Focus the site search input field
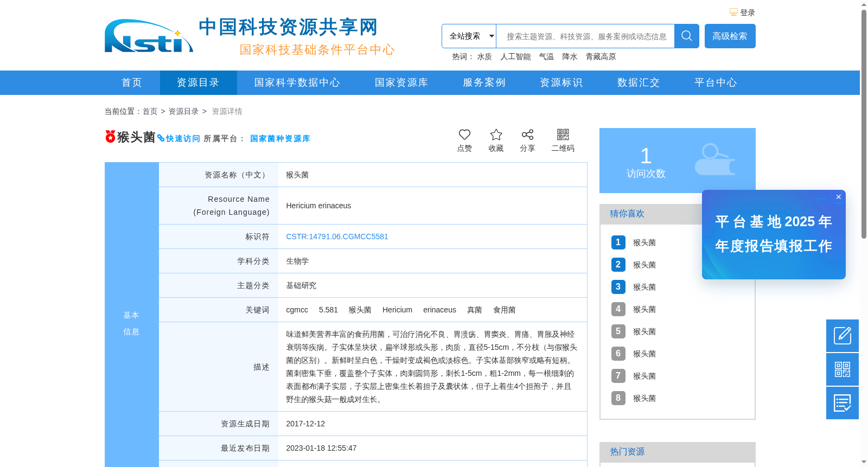This screenshot has width=868, height=467. tap(585, 36)
